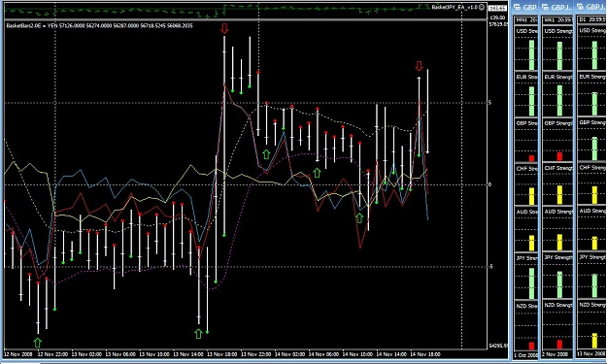Activate the MN1 window via its GBP title

[x=530, y=8]
